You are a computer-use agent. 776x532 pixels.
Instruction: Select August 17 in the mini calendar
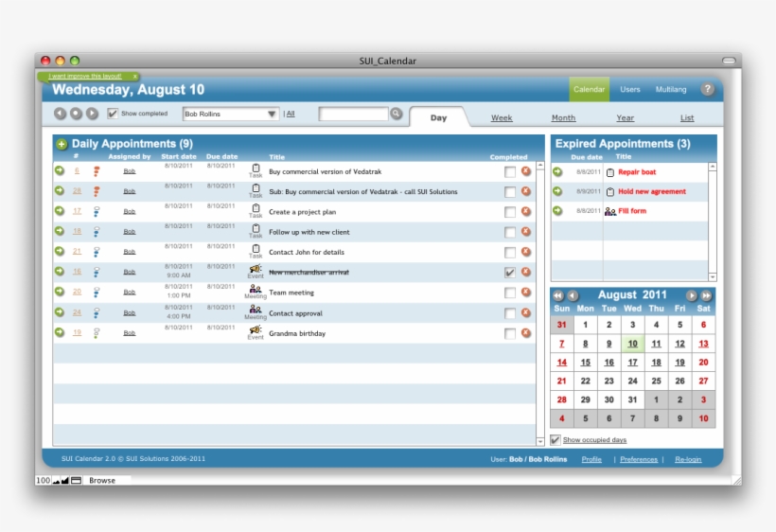point(632,363)
